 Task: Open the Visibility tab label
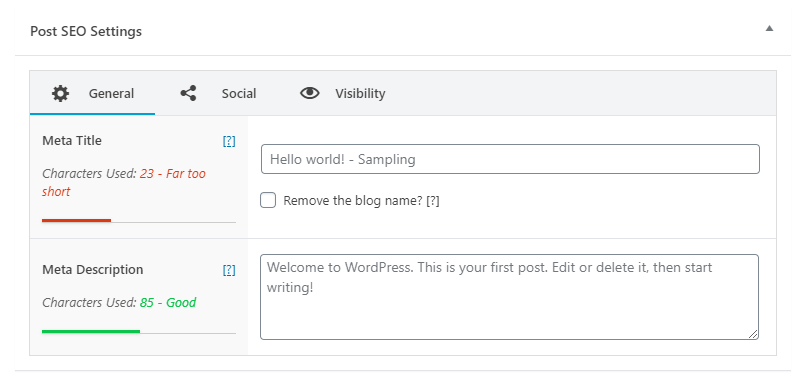coord(360,94)
